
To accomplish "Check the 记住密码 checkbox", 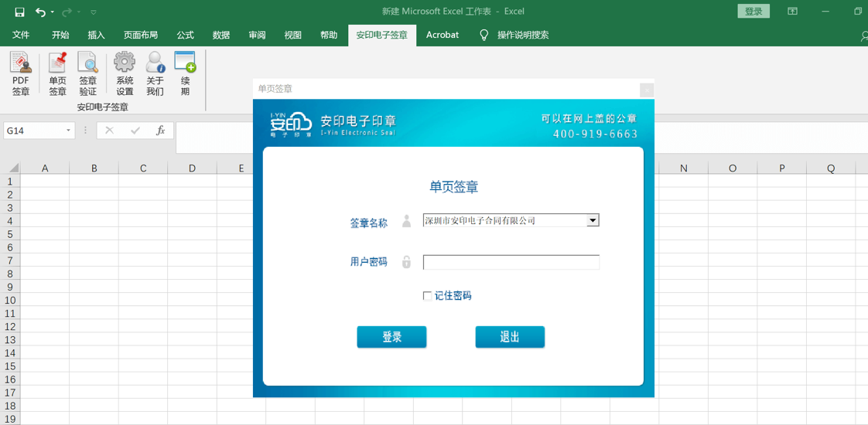I will coord(427,296).
